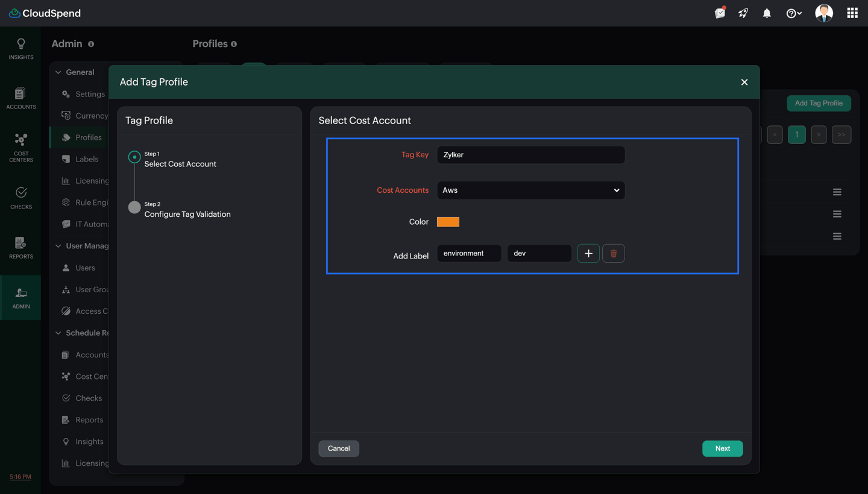Screen dimensions: 868x494
Task: Open Labels in Admin sidebar
Action: coord(80,159)
